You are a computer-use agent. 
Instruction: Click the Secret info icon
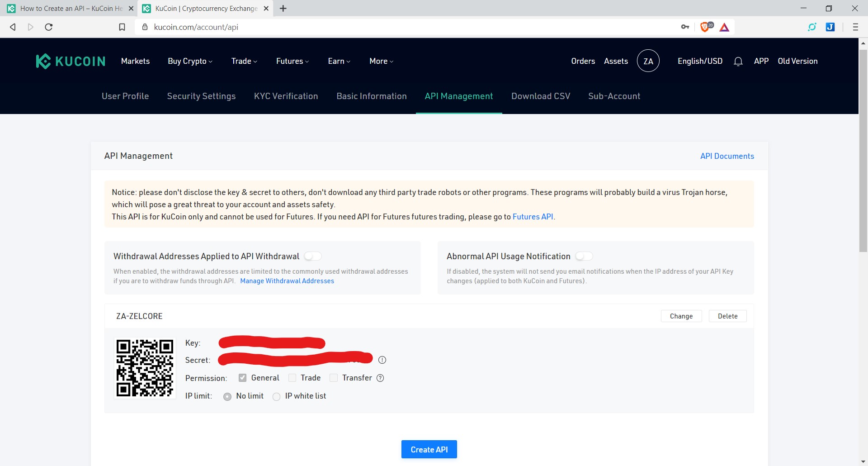[x=382, y=360]
